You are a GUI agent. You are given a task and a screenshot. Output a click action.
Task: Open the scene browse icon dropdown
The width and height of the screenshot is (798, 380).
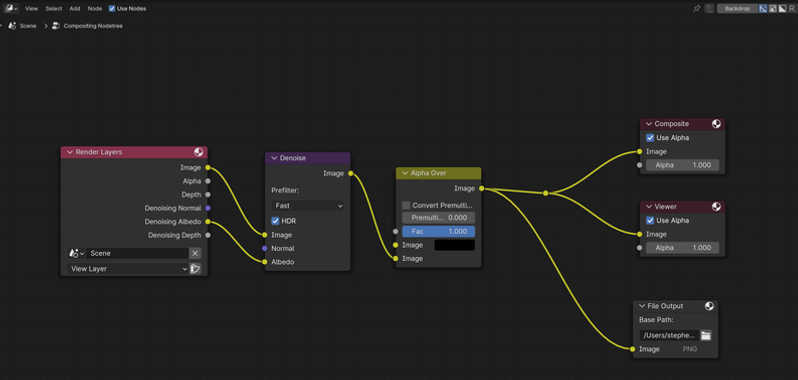pyautogui.click(x=76, y=253)
